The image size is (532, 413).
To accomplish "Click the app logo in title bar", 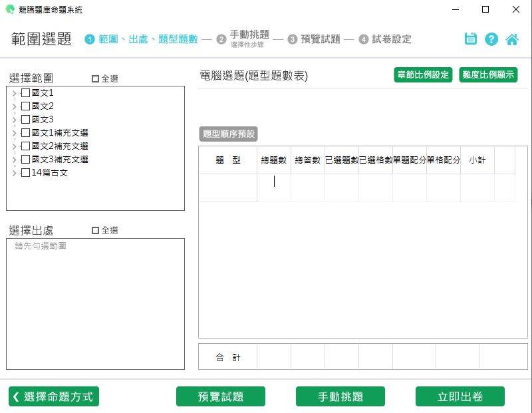I will (x=10, y=9).
